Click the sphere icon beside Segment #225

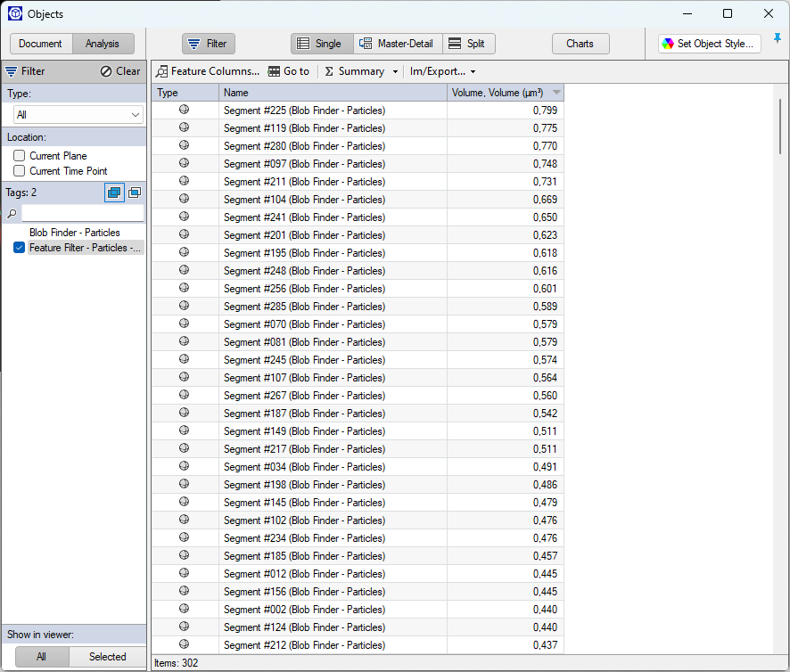184,110
